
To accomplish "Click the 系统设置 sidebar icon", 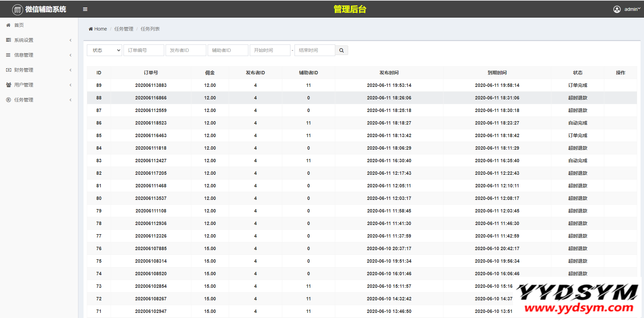I will pos(8,40).
